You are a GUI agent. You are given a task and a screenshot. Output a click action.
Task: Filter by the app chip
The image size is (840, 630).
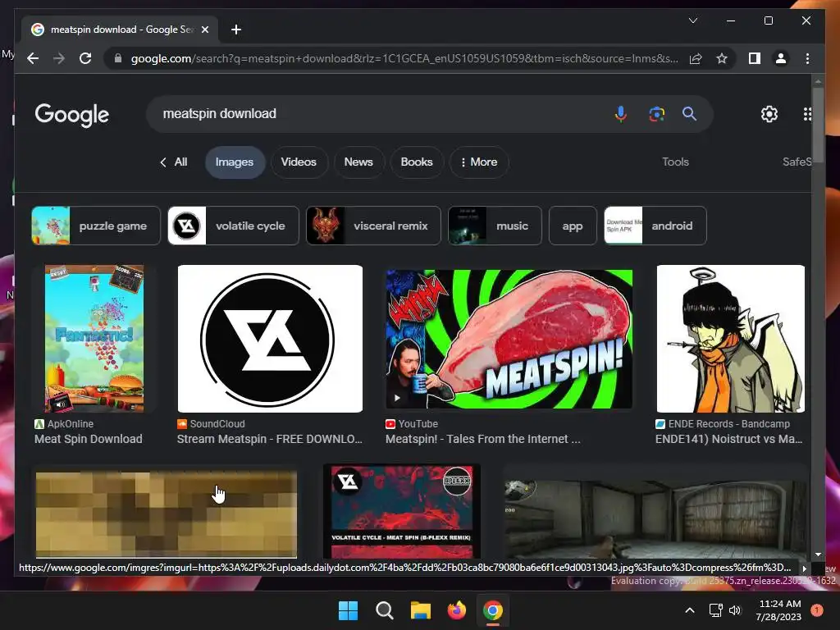tap(573, 226)
